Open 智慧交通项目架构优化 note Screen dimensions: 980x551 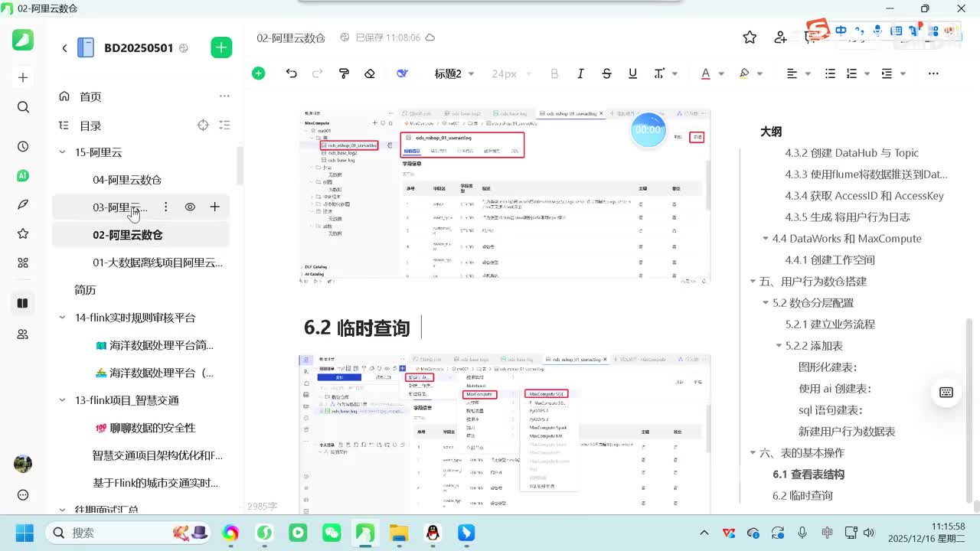tap(158, 455)
